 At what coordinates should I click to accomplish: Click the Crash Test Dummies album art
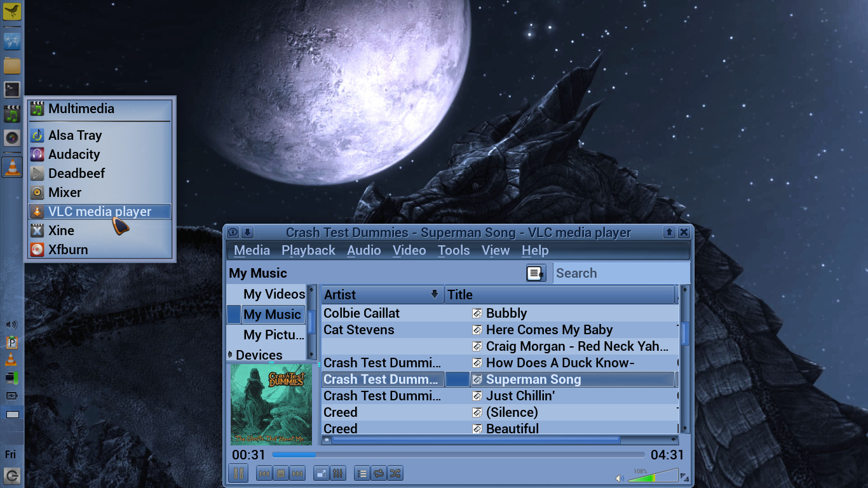pyautogui.click(x=271, y=405)
